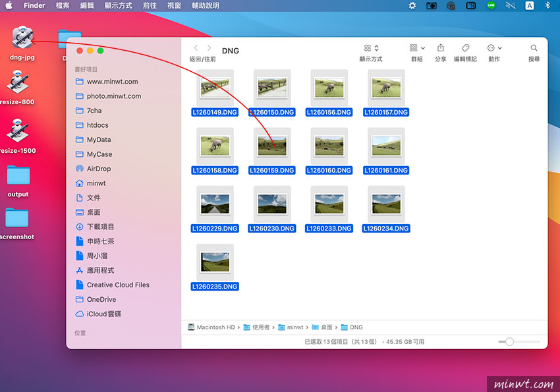
Task: Select the 7cha sidebar folder
Action: [88, 111]
